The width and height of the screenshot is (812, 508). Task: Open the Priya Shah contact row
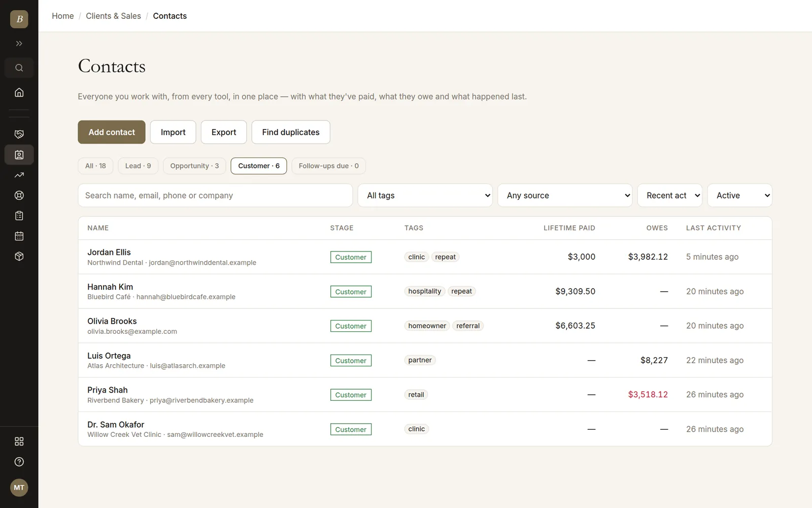pos(425,395)
